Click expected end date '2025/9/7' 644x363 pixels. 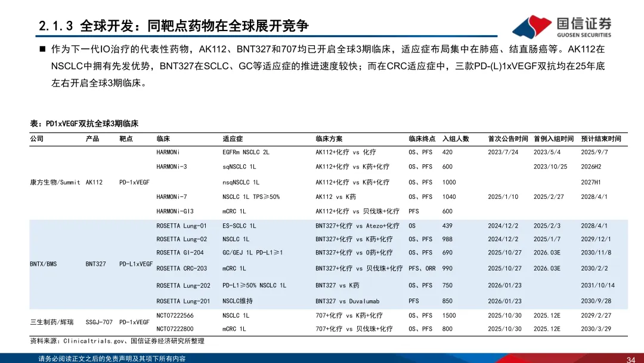click(595, 152)
